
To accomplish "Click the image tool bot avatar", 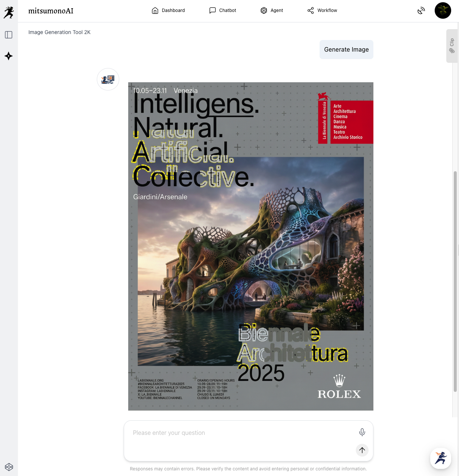I will pos(108,79).
